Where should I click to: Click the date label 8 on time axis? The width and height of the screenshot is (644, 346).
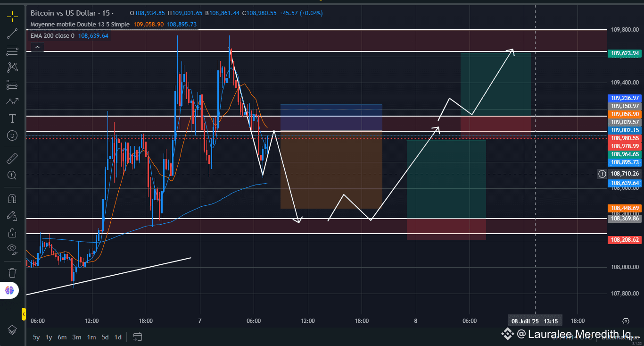click(416, 321)
